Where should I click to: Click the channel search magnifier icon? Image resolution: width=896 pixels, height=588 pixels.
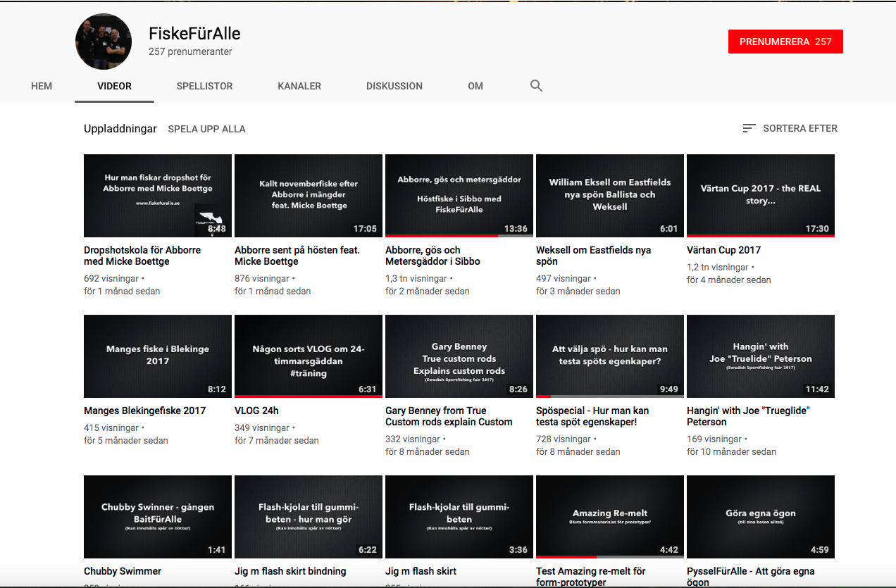[536, 86]
